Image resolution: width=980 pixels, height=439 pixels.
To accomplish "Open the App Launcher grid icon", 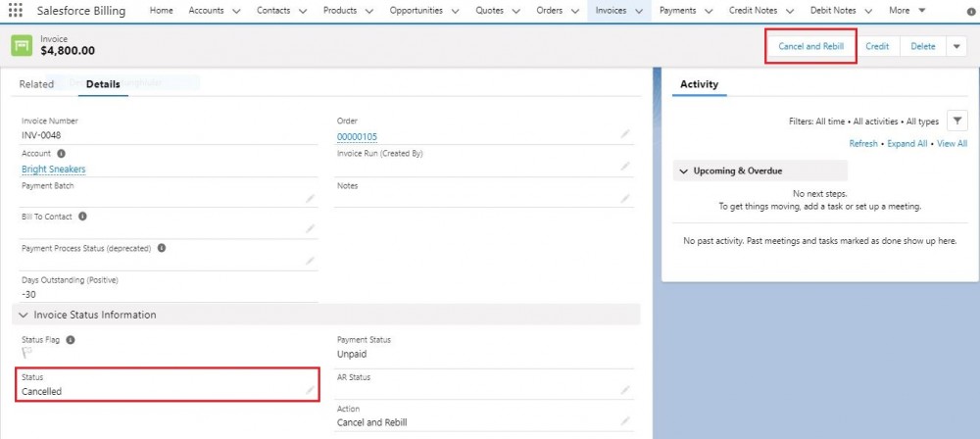I will click(15, 11).
